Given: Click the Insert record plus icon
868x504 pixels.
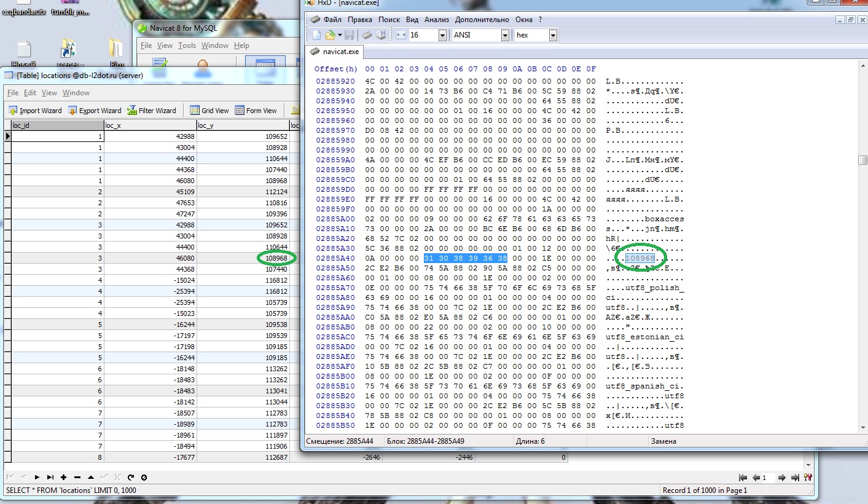Looking at the screenshot, I should click(x=64, y=478).
